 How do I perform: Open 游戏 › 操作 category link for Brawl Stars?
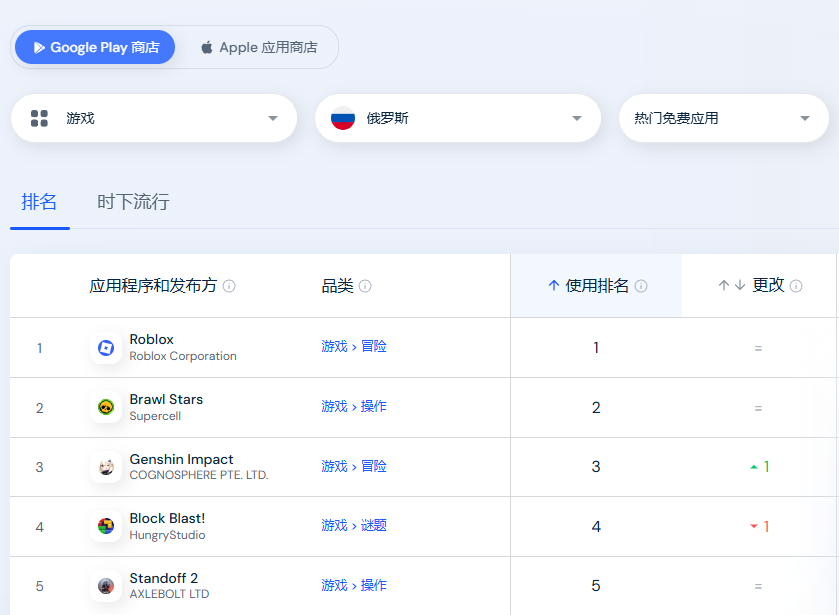point(354,406)
